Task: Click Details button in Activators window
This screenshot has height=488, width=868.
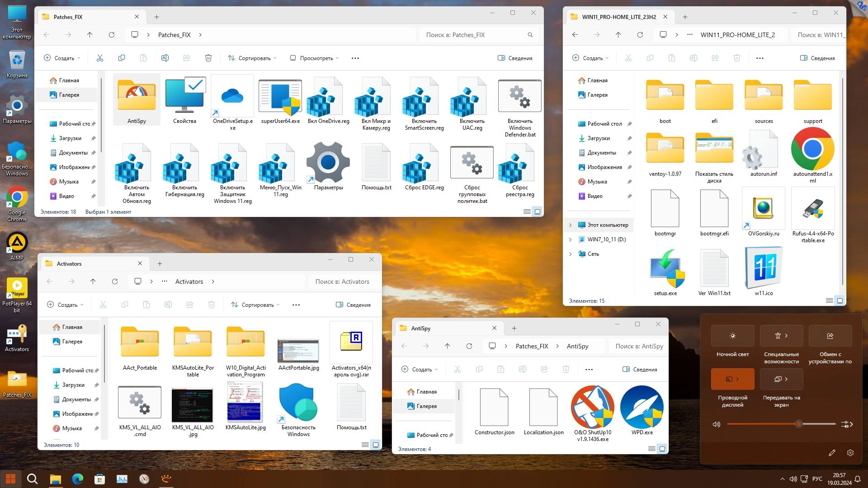Action: [353, 305]
